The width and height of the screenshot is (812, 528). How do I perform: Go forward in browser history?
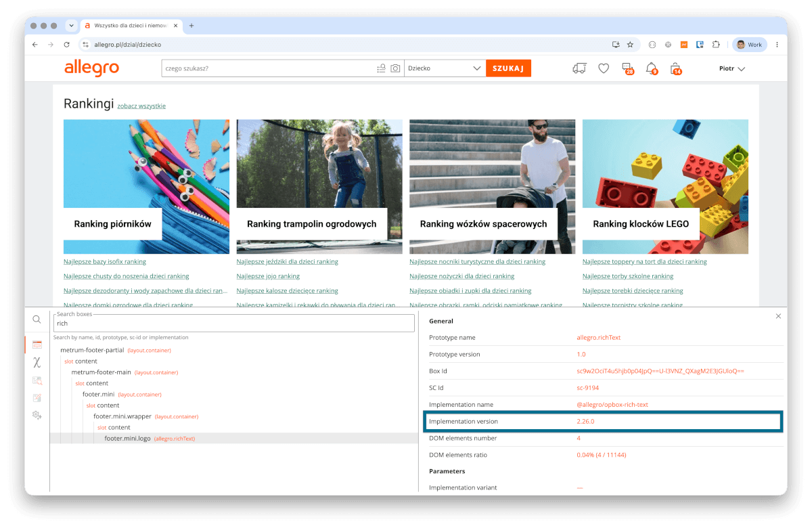51,45
